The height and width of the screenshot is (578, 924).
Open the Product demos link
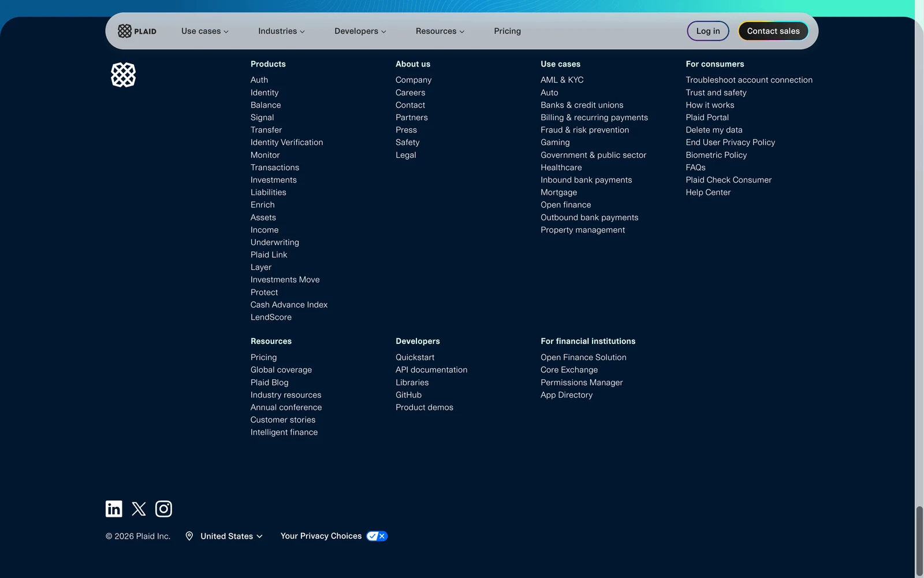point(424,407)
